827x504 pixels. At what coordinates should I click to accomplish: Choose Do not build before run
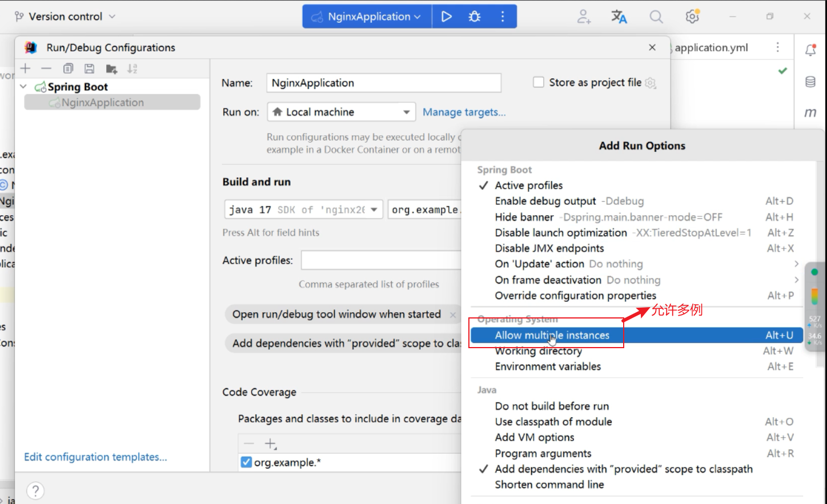tap(637, 406)
